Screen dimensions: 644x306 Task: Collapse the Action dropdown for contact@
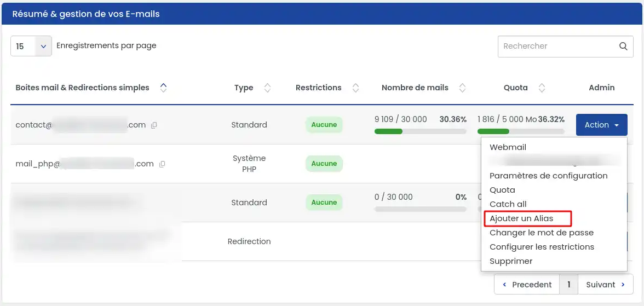coord(602,125)
